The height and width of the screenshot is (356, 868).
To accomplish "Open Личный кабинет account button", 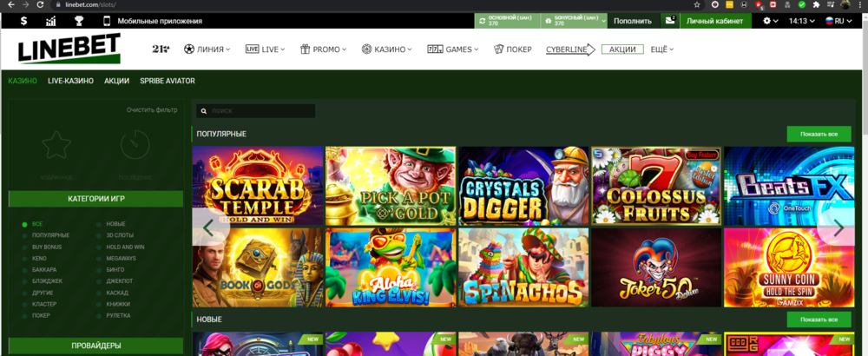I will pyautogui.click(x=715, y=21).
